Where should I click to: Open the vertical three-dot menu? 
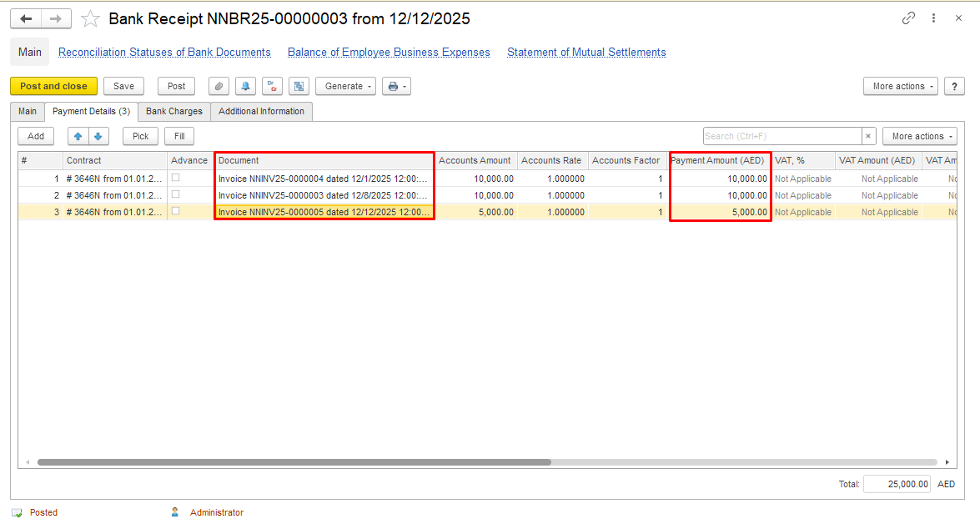pos(934,18)
